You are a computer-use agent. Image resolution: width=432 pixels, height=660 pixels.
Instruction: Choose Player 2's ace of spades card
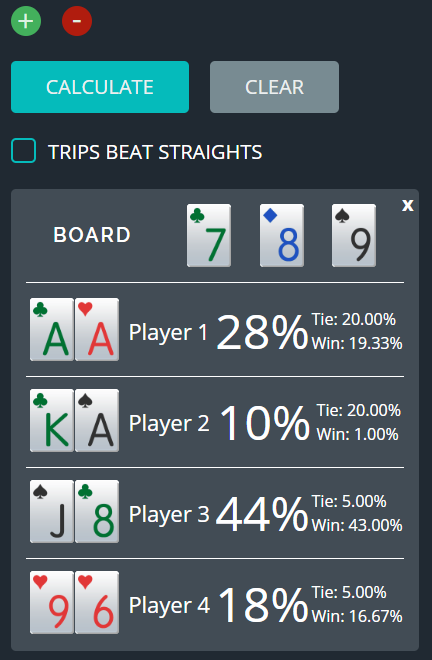click(97, 420)
